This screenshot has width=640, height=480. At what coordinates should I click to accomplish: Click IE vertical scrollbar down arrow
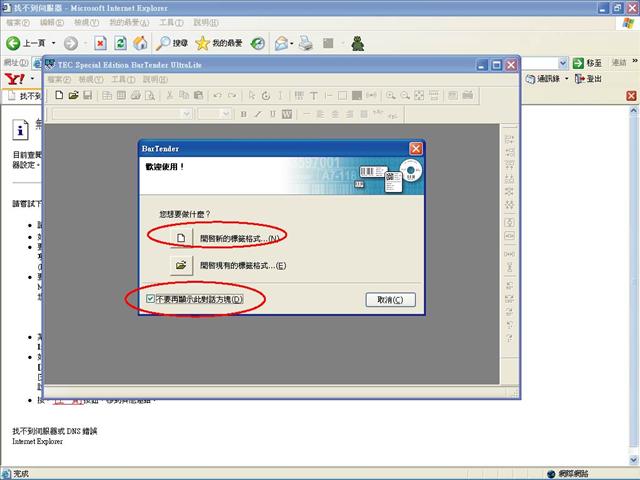point(633,460)
